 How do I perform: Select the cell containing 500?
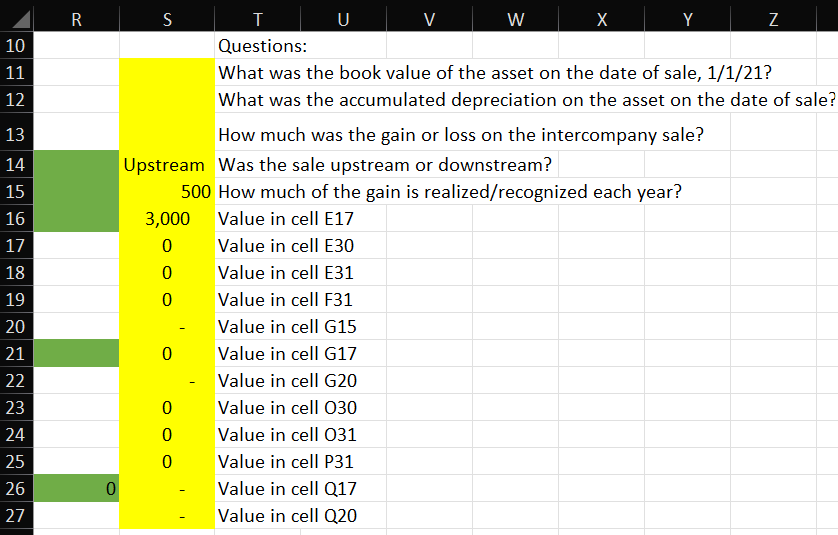[x=167, y=191]
